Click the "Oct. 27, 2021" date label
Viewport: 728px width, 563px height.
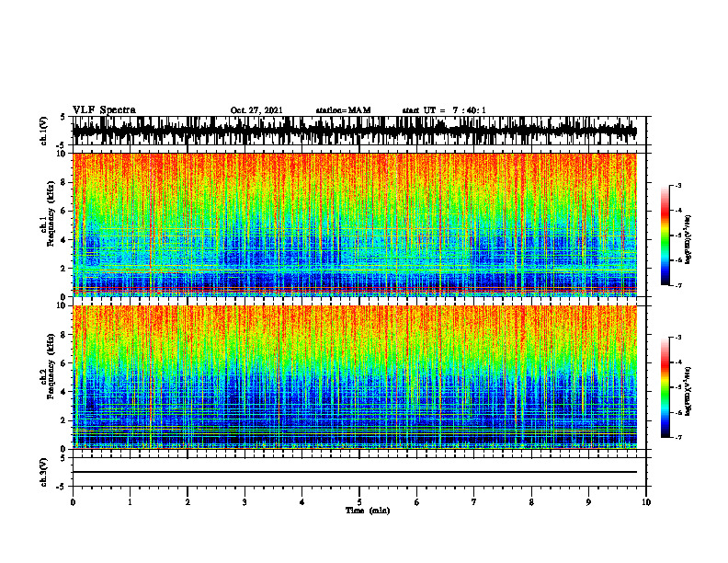pyautogui.click(x=256, y=110)
